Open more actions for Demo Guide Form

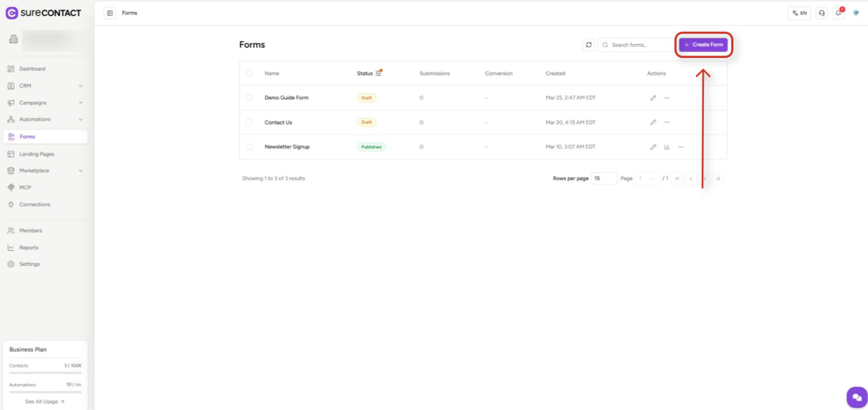(x=667, y=98)
